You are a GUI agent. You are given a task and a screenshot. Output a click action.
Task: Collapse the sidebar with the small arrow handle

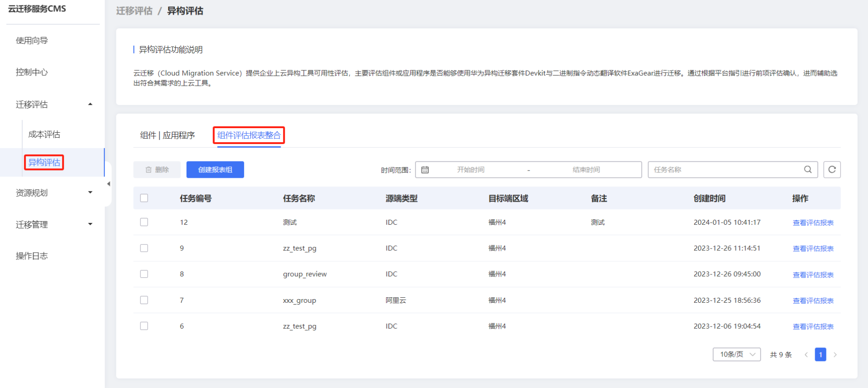109,184
